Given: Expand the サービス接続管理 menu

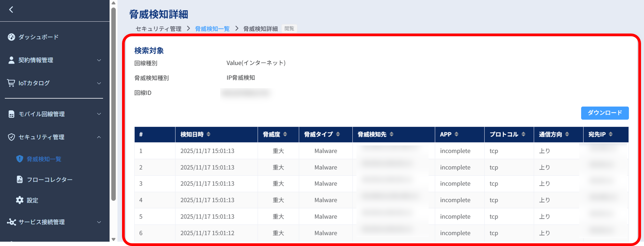Looking at the screenshot, I should coord(99,222).
